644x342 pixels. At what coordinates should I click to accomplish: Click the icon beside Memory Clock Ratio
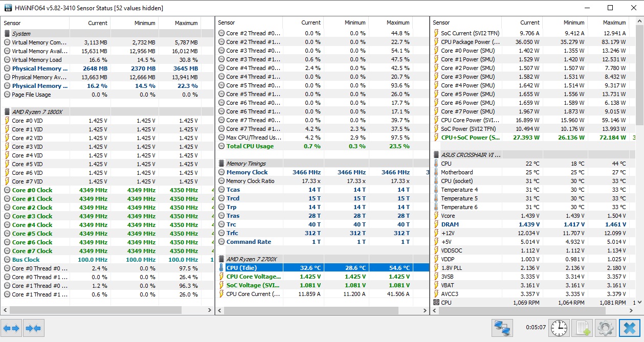coord(221,181)
